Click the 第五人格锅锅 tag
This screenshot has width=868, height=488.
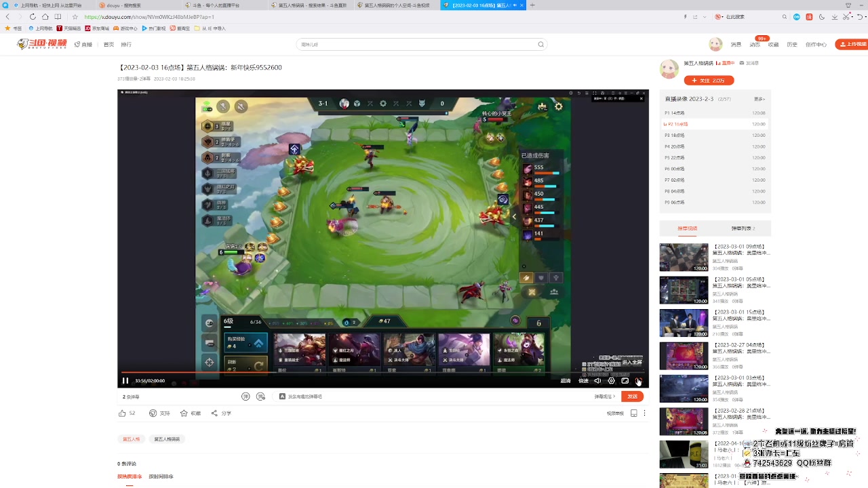tap(167, 439)
